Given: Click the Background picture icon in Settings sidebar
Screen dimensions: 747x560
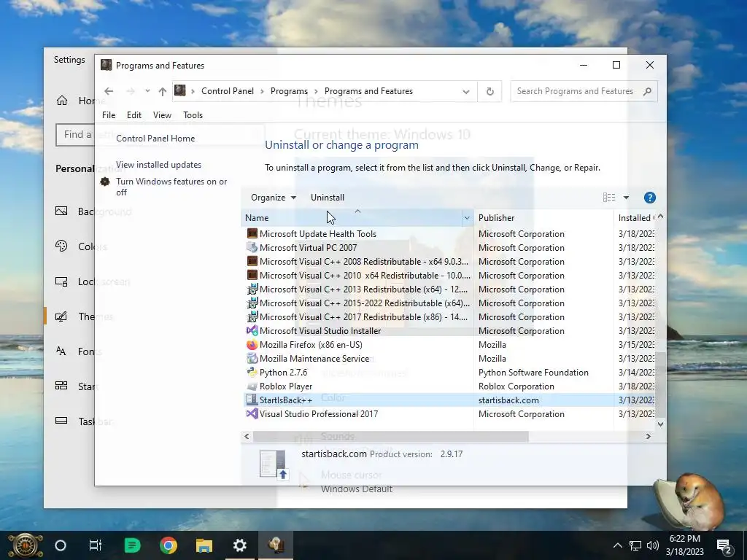Looking at the screenshot, I should [x=61, y=211].
